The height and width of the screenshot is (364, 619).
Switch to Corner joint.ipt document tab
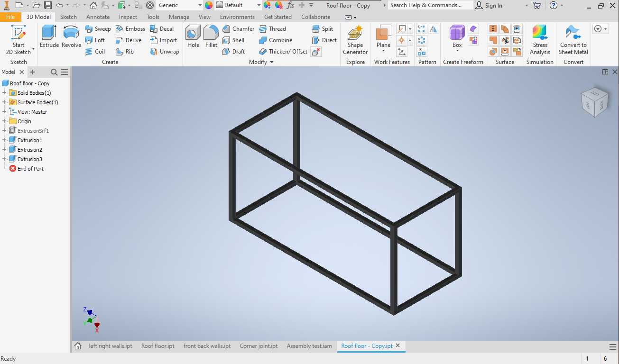[259, 346]
